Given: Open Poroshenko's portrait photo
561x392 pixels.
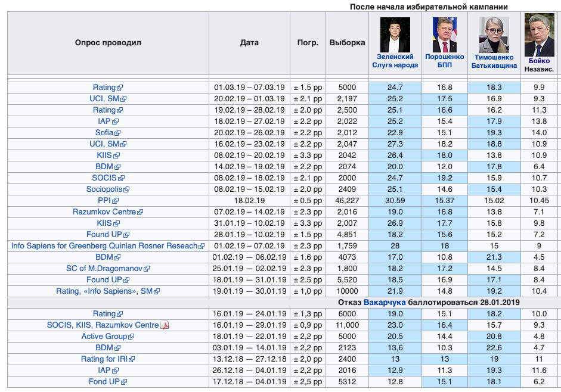Looking at the screenshot, I should [x=445, y=35].
